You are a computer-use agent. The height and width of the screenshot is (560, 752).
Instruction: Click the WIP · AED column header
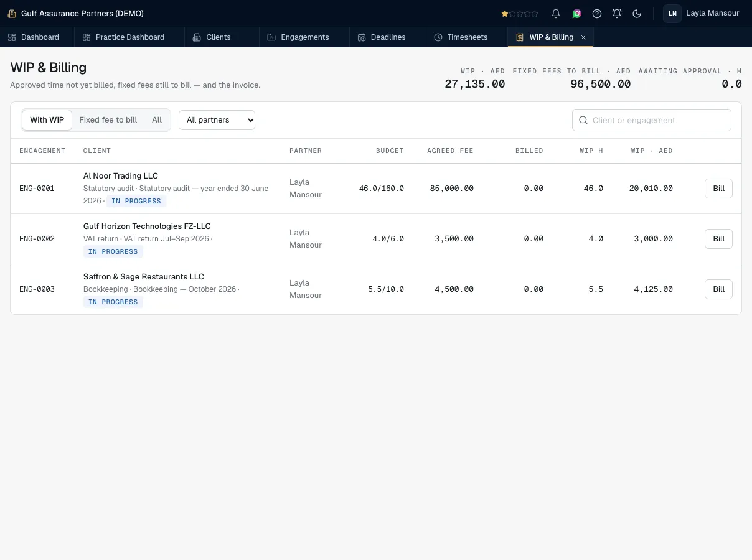point(652,151)
